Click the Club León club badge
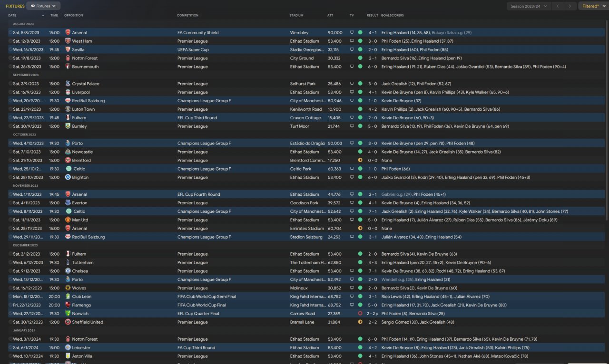The image size is (609, 364). 68,297
